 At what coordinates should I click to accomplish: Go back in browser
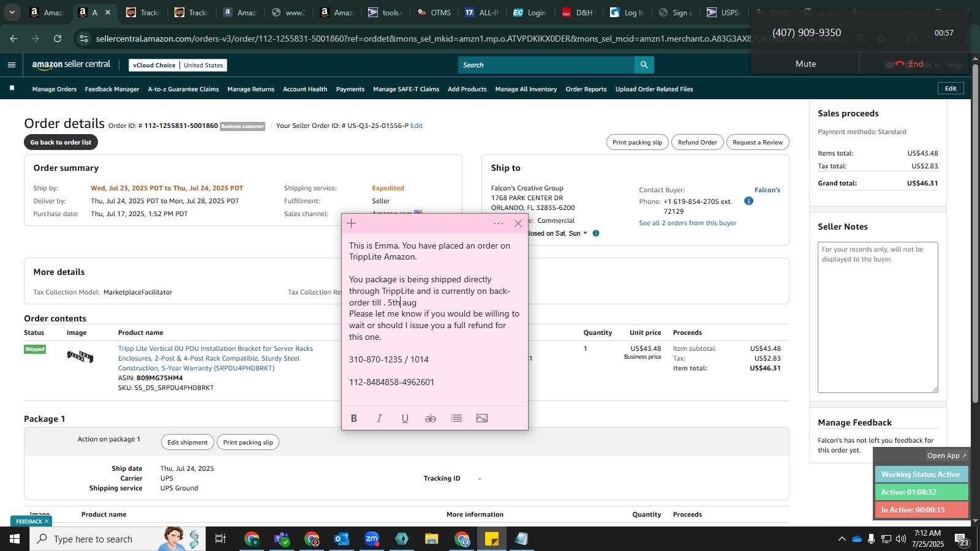pos(13,39)
